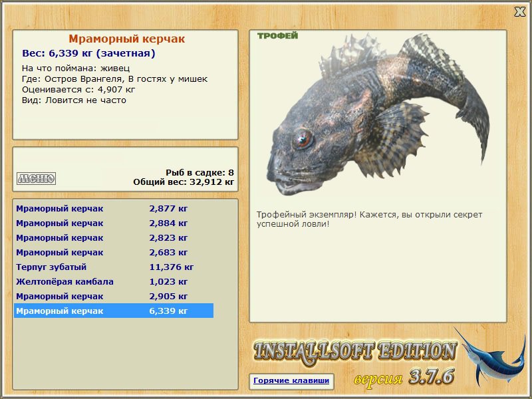The image size is (532, 399).
Task: Select Мраморный керчак 2,877 кг row
Action: click(x=114, y=209)
